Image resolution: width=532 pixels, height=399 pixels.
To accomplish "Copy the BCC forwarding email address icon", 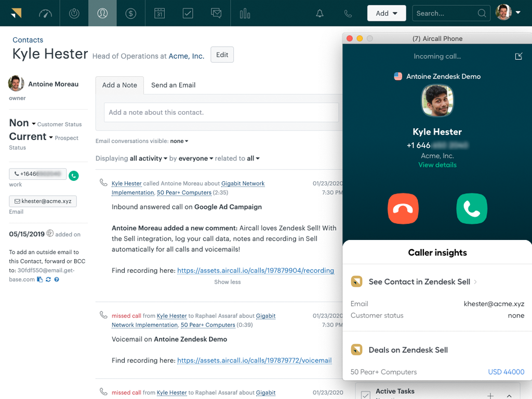I will click(x=40, y=280).
